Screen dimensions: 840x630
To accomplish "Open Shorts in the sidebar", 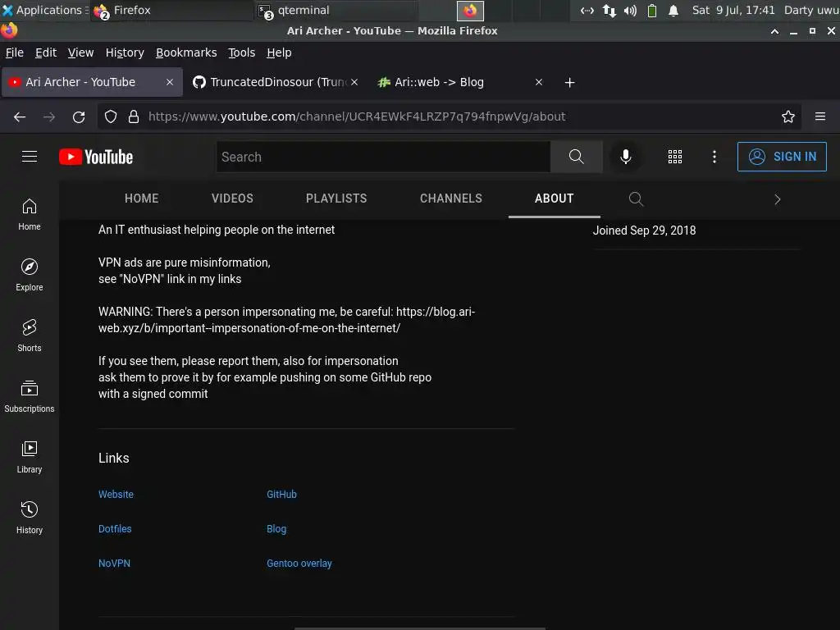I will coord(30,336).
